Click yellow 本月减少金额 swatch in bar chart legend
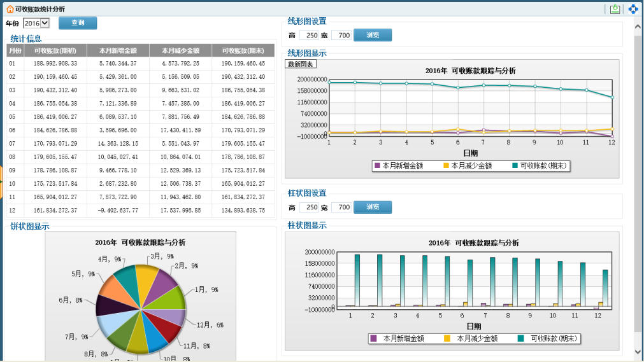 click(447, 338)
